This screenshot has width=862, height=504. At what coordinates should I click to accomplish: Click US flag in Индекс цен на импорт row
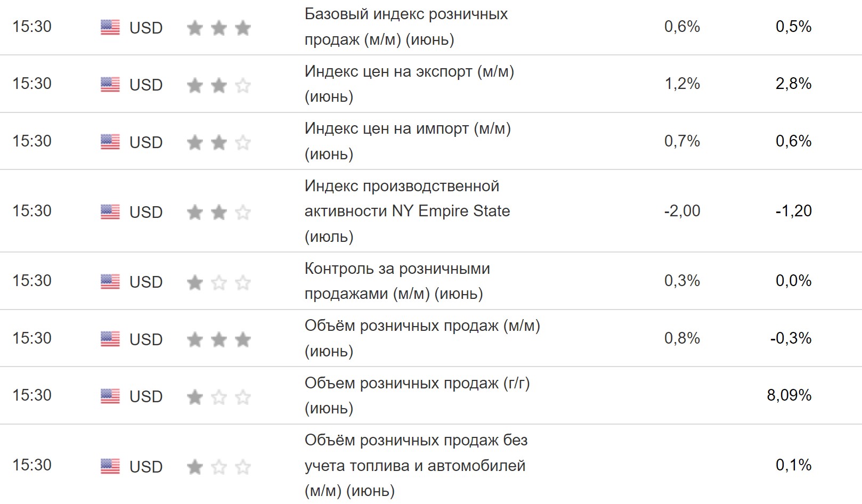[110, 142]
